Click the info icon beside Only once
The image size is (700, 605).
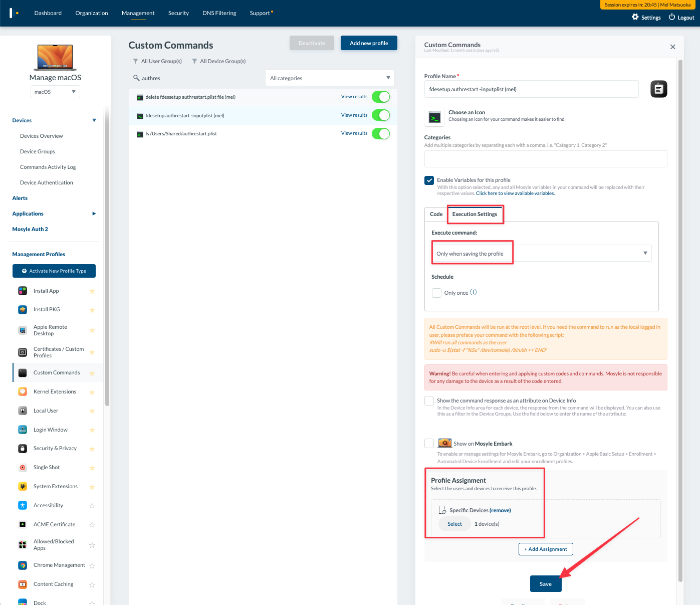click(474, 292)
